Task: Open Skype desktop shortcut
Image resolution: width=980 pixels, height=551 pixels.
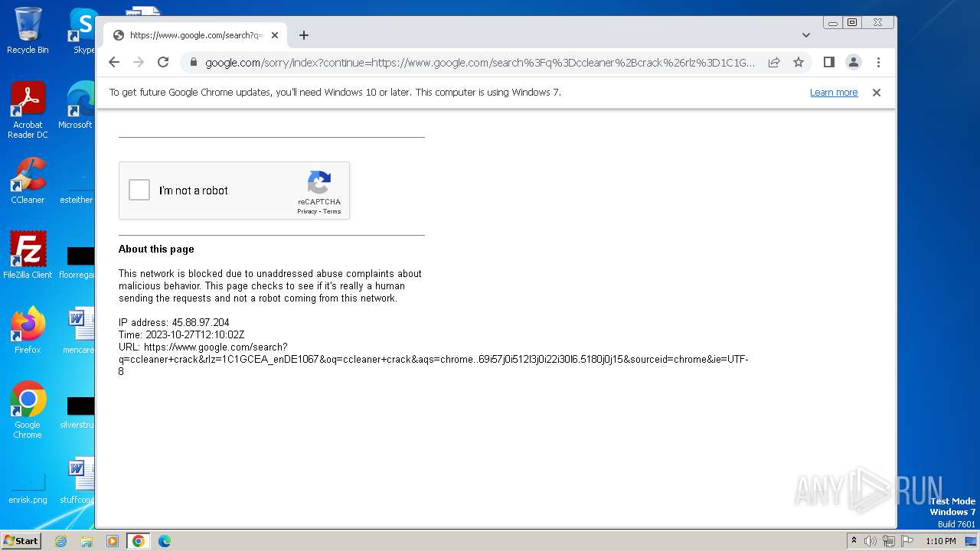Action: coord(83,31)
